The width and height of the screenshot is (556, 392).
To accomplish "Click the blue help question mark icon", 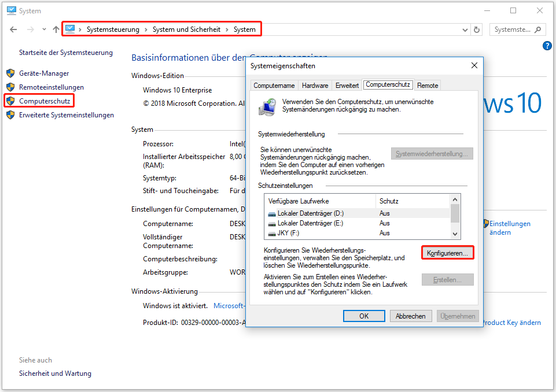I will point(547,46).
